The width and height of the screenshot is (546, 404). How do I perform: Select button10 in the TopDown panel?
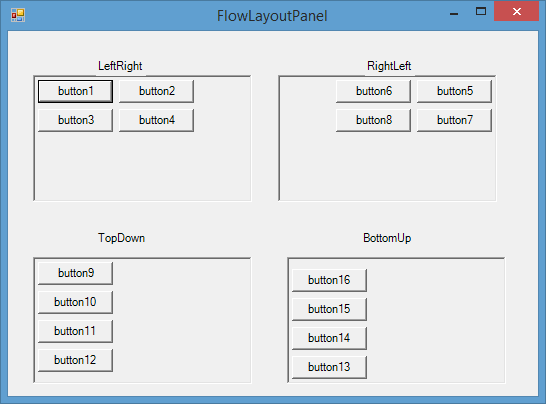click(x=75, y=302)
